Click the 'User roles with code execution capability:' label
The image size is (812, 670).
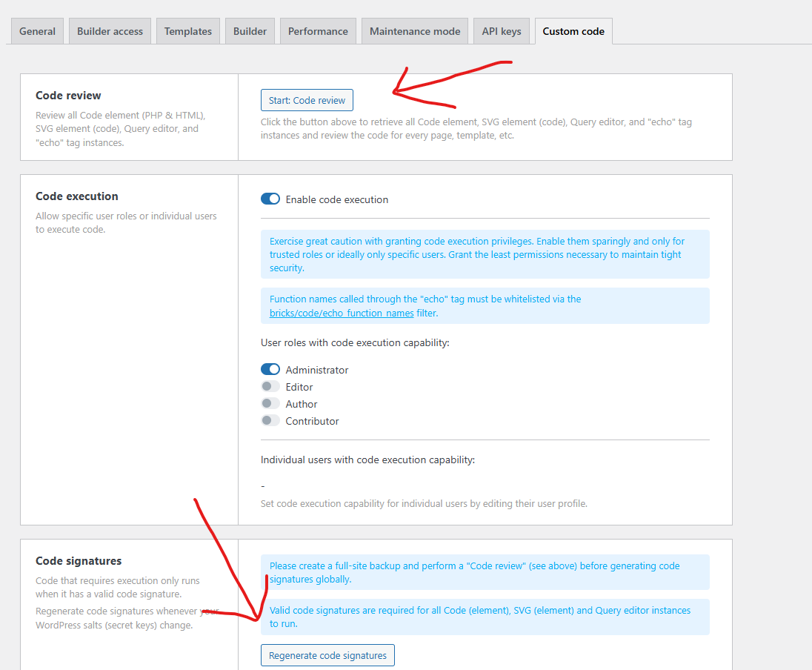coord(355,342)
